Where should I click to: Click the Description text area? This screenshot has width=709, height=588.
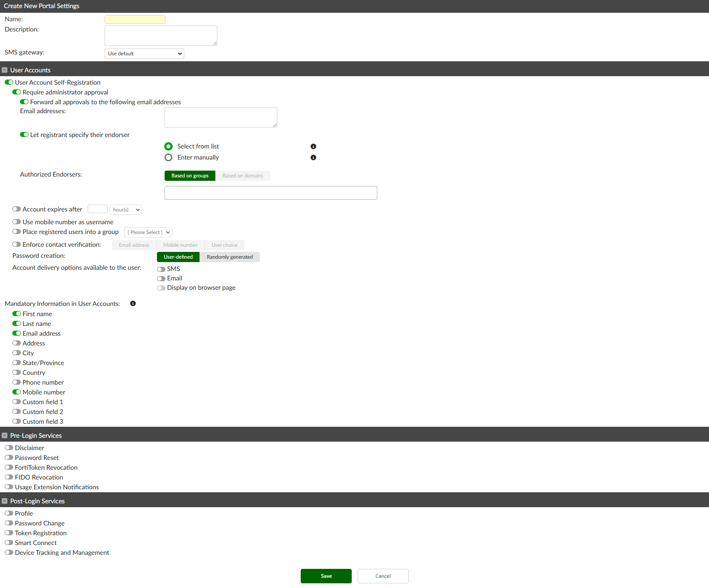(x=161, y=36)
